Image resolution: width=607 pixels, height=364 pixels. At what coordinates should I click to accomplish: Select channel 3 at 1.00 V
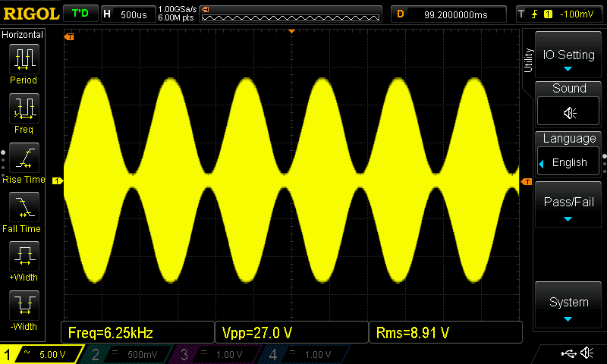(216, 354)
